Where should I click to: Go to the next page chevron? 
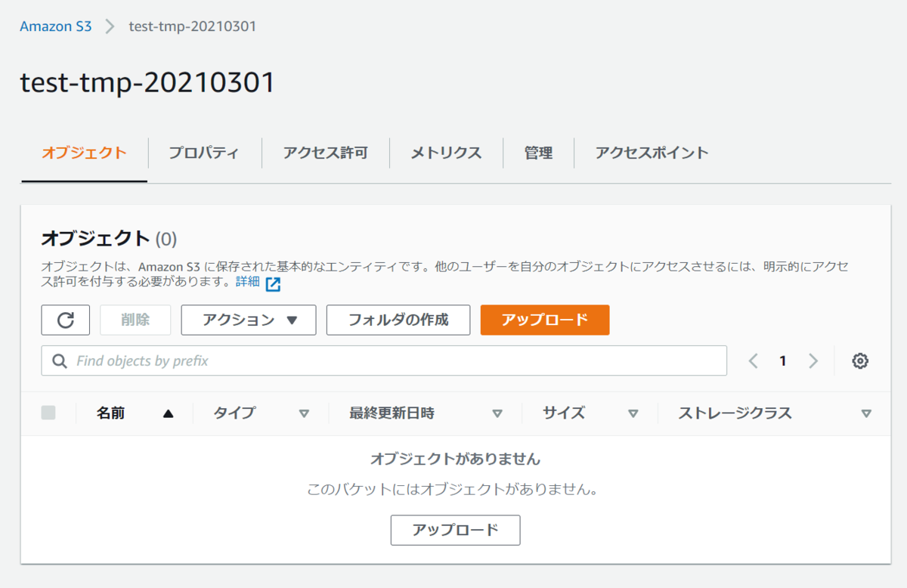(x=813, y=361)
